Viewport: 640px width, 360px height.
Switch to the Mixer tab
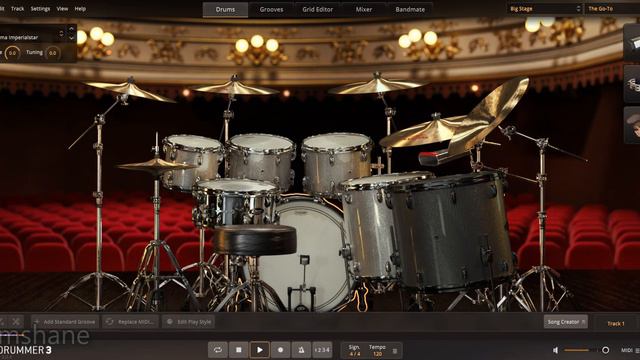[364, 9]
